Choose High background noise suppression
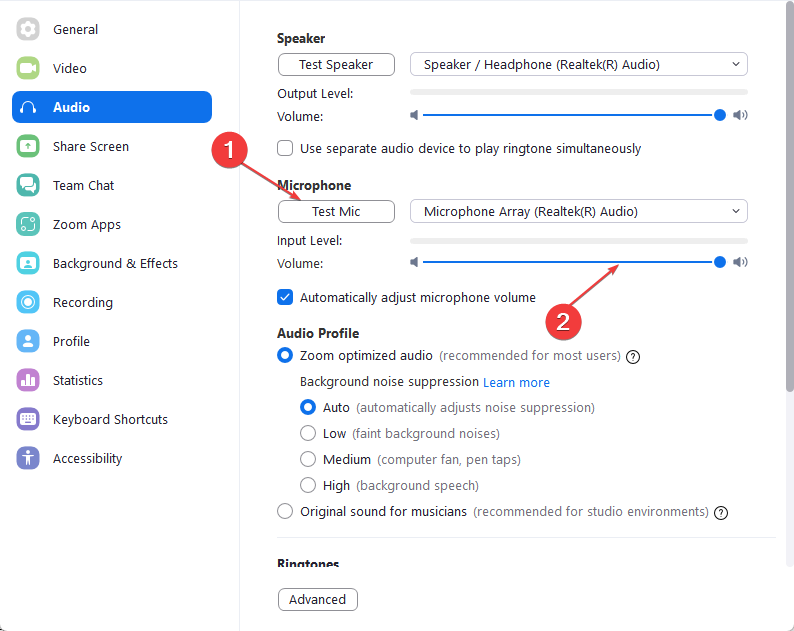This screenshot has height=631, width=794. point(308,486)
